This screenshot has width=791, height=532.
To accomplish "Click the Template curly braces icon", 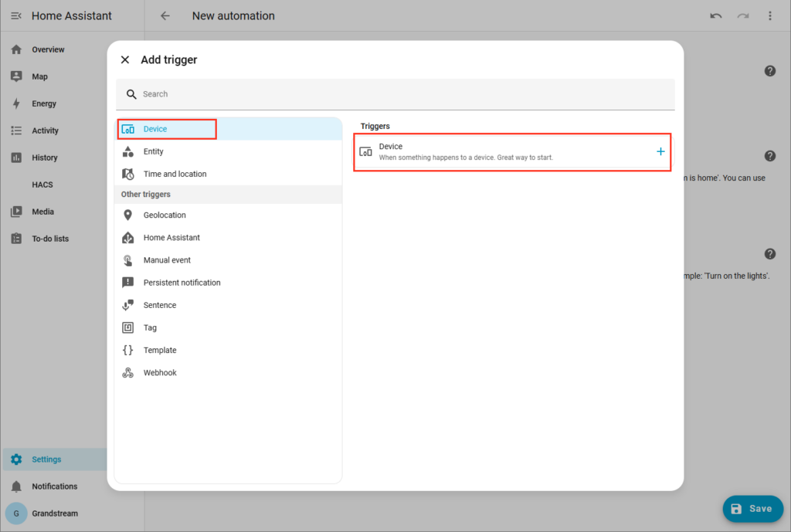I will pos(128,350).
